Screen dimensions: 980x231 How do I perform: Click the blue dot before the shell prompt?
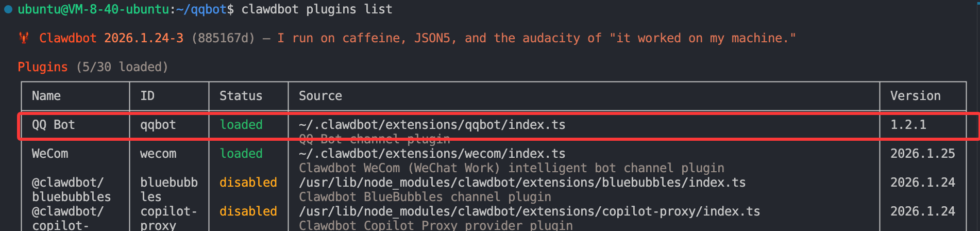coord(8,9)
